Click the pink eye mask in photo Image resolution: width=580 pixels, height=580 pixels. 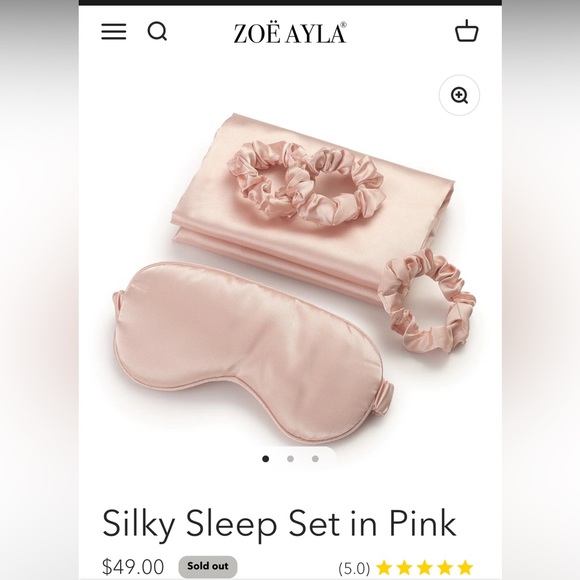(252, 351)
